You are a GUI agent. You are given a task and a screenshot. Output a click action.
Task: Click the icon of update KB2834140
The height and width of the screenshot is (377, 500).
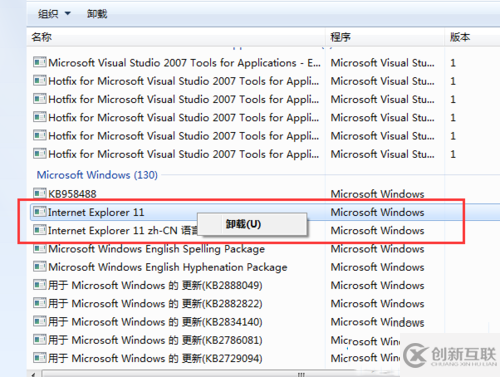point(40,321)
